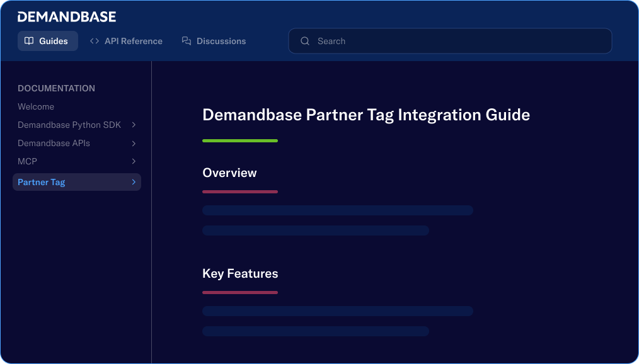Click the chat bubbles Discussions icon
This screenshot has height=364, width=639.
[187, 41]
